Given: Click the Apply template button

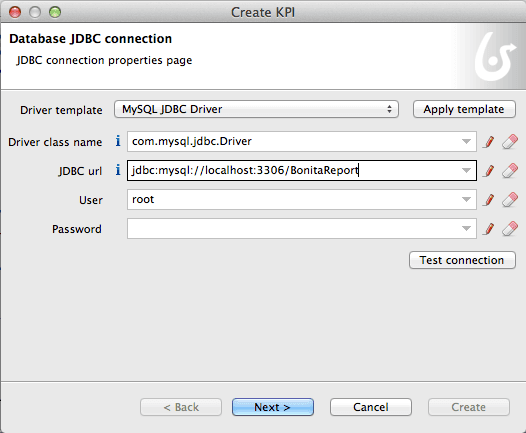Looking at the screenshot, I should click(x=464, y=109).
